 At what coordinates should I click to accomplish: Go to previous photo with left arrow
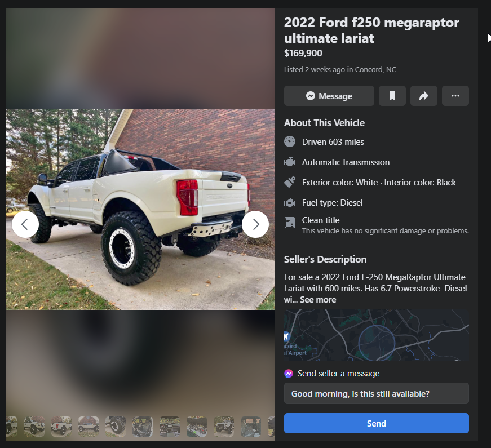(25, 224)
